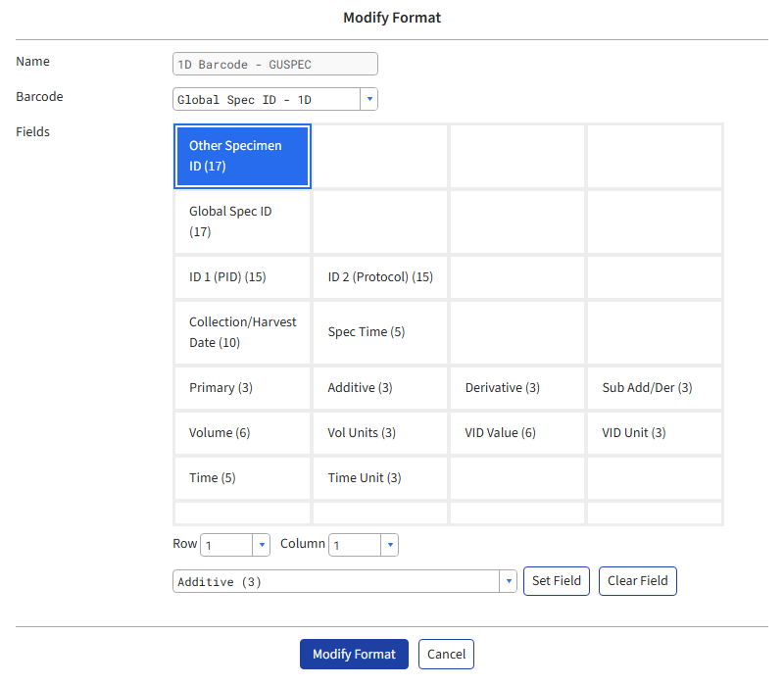
Task: Select the Derivative (3) cell
Action: point(517,388)
